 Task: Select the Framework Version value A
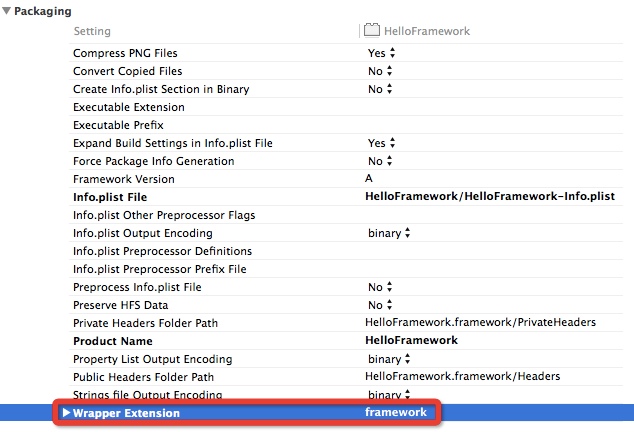point(369,178)
